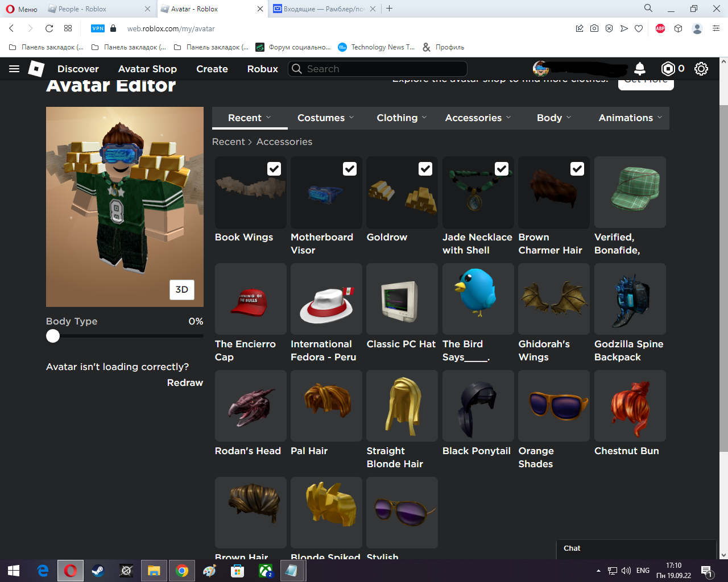The height and width of the screenshot is (582, 728).
Task: Open the Opera profile account icon
Action: (x=697, y=28)
